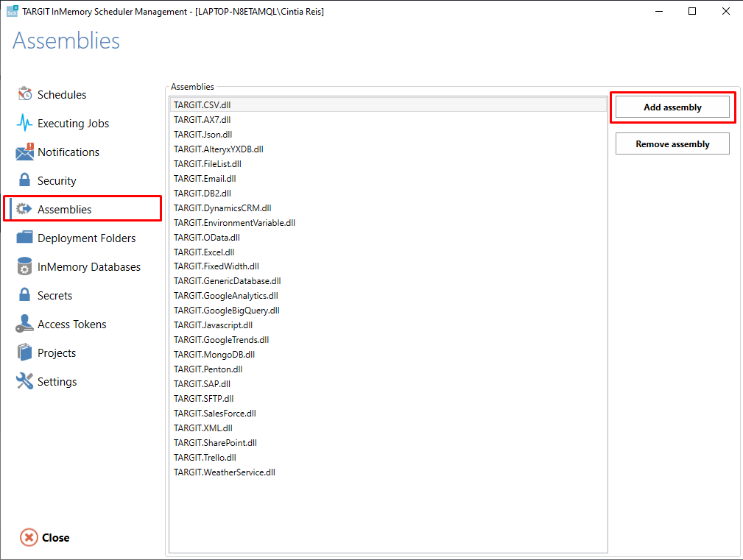Click the Settings wrench icon
Viewport: 743px width, 560px height.
(x=24, y=381)
